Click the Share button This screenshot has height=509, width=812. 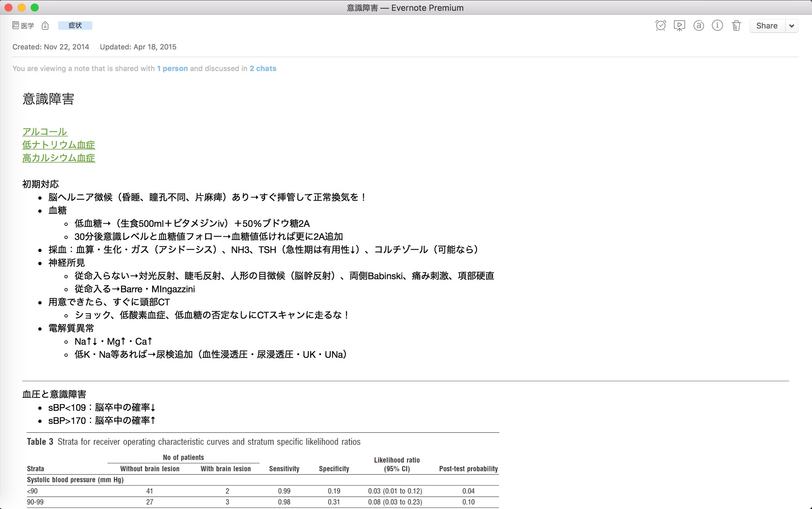(x=767, y=26)
